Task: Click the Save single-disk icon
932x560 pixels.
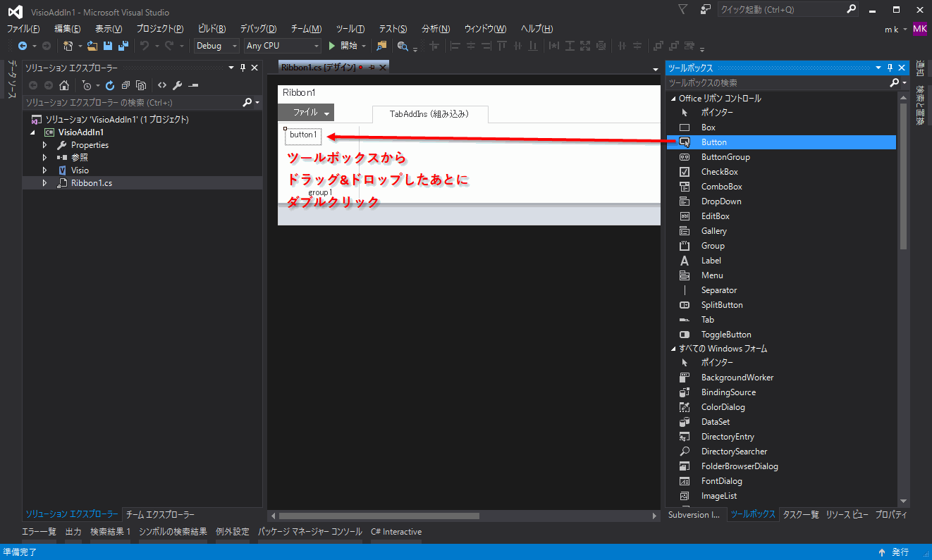Action: click(108, 46)
